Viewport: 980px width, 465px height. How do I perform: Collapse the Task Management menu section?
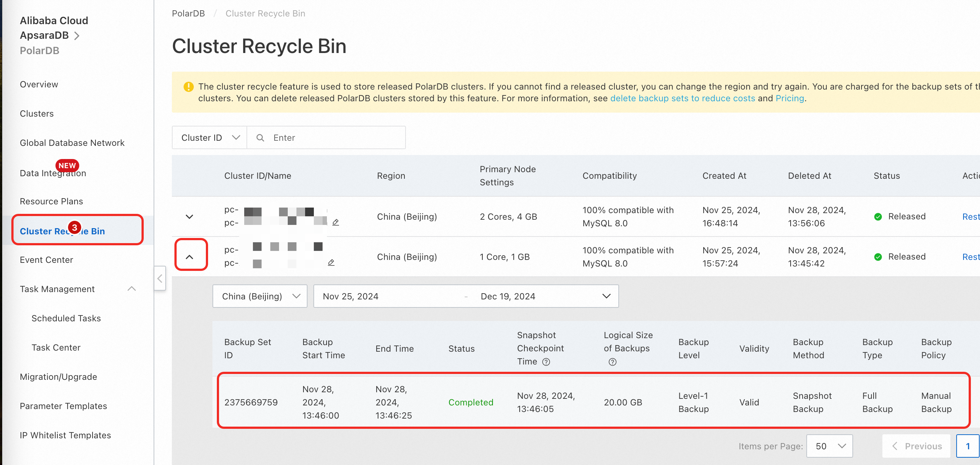coord(132,289)
